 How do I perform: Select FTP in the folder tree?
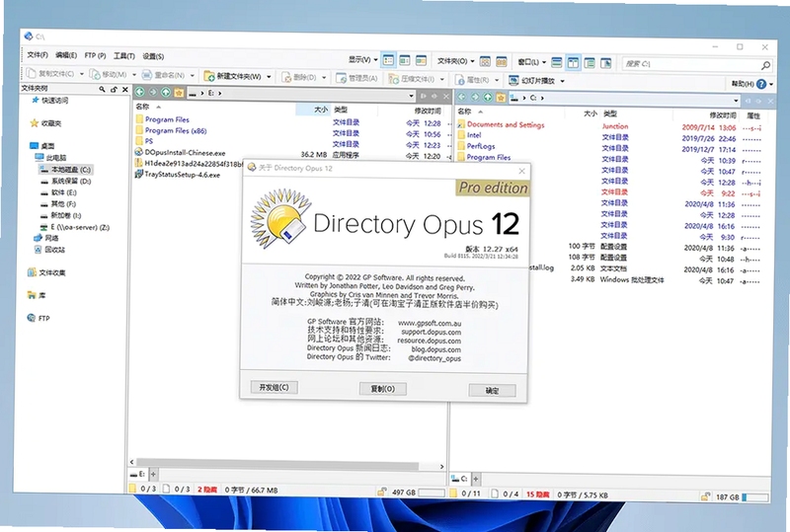(39, 318)
